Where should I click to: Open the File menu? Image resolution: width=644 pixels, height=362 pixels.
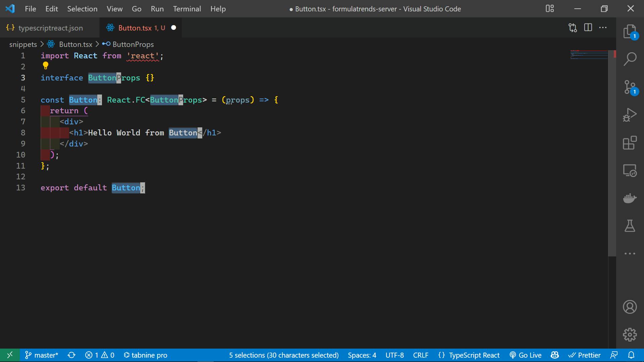click(x=31, y=9)
